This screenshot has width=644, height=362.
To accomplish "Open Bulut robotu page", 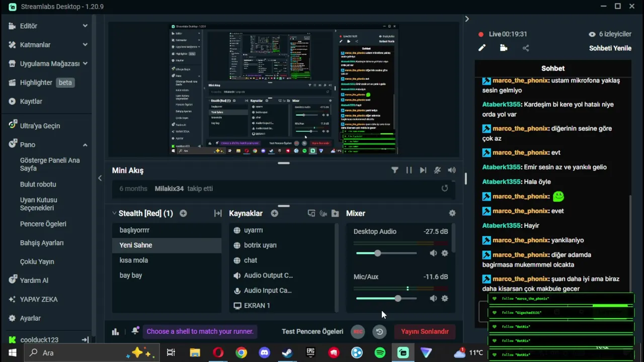I will click(38, 185).
